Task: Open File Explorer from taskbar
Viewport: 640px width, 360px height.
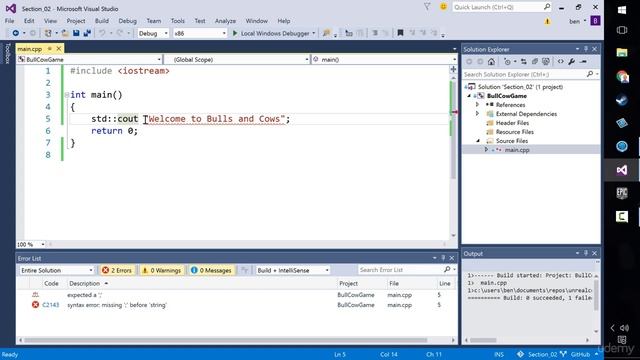Action: (622, 53)
